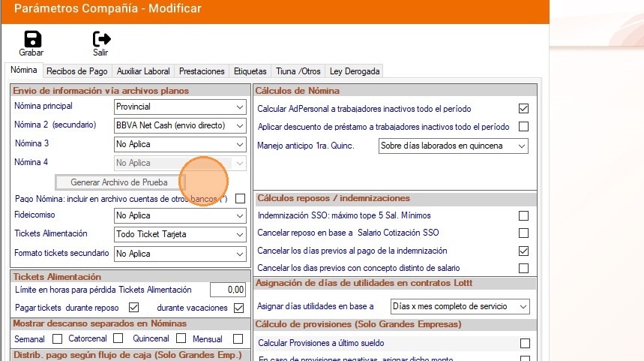Viewport: 644px width, 361px height.
Task: Toggle durante vacaciones checkbox
Action: (x=238, y=308)
